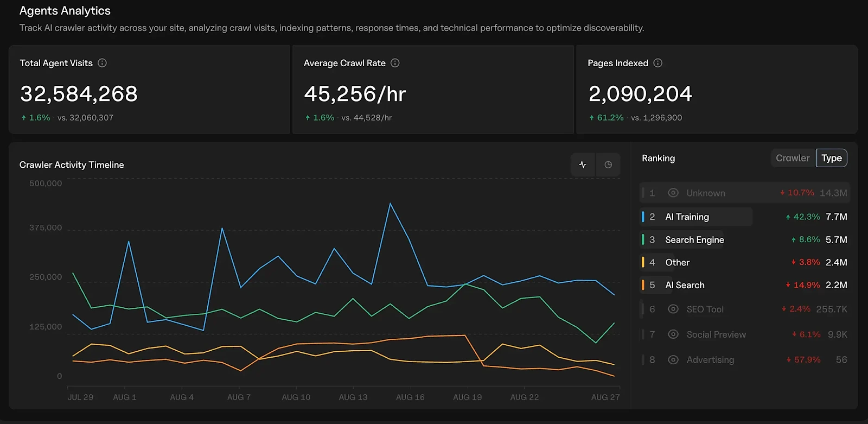The height and width of the screenshot is (424, 868).
Task: Click the Crawler Activity Timeline heading
Action: 72,164
